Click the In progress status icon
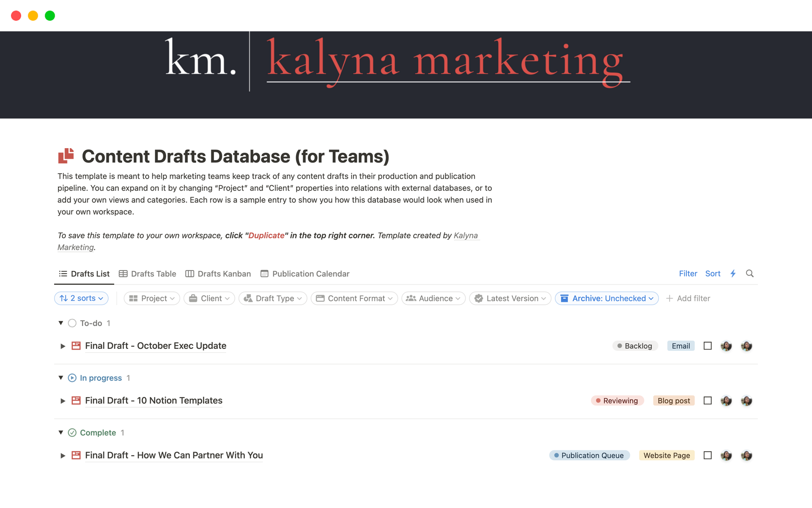The height and width of the screenshot is (508, 812). click(x=72, y=378)
